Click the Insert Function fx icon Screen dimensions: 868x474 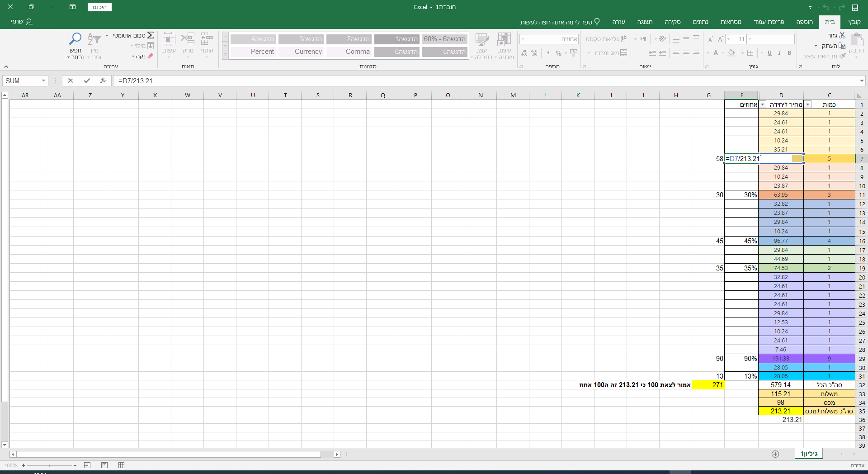pyautogui.click(x=103, y=81)
